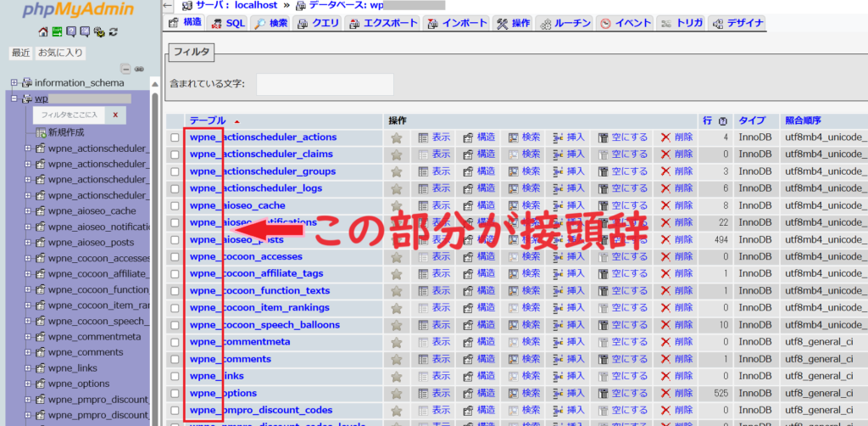Click the empty trash icon for wpne_commentmeta
Viewport: 868px width, 426px height.
coord(603,342)
